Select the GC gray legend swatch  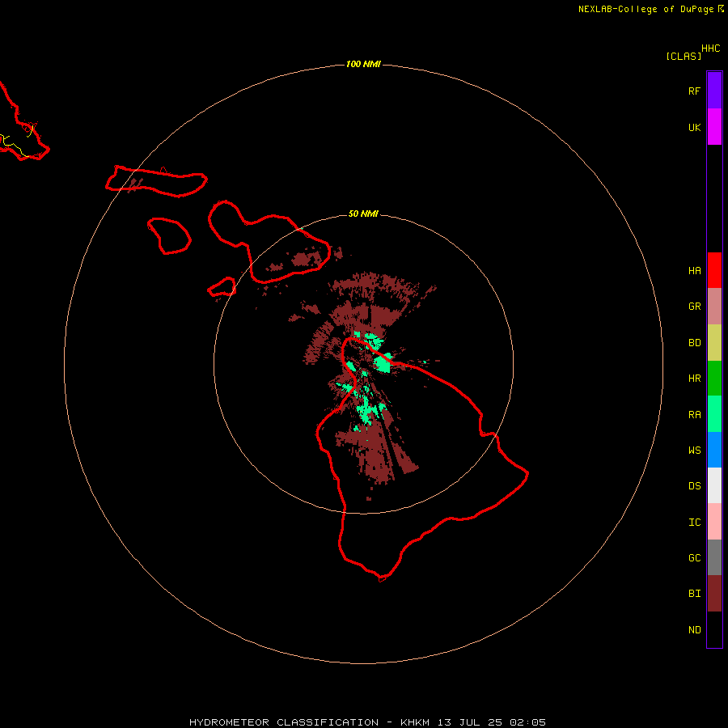coord(714,557)
